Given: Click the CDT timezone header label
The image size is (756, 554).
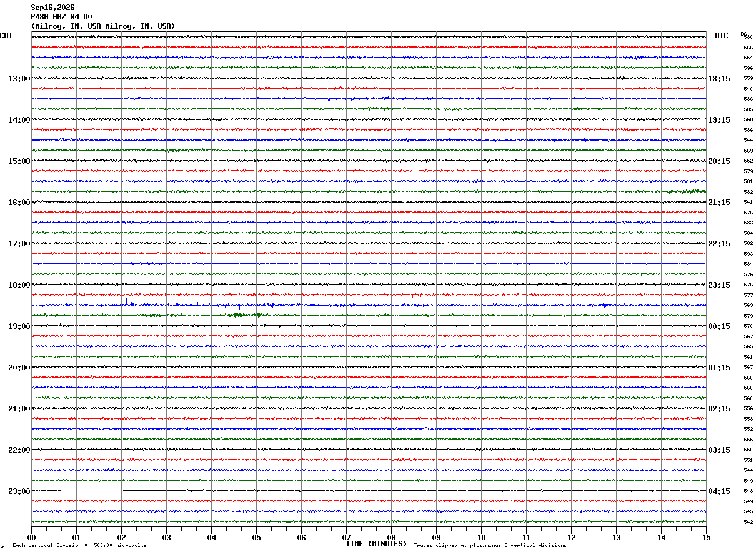Looking at the screenshot, I should (6, 36).
